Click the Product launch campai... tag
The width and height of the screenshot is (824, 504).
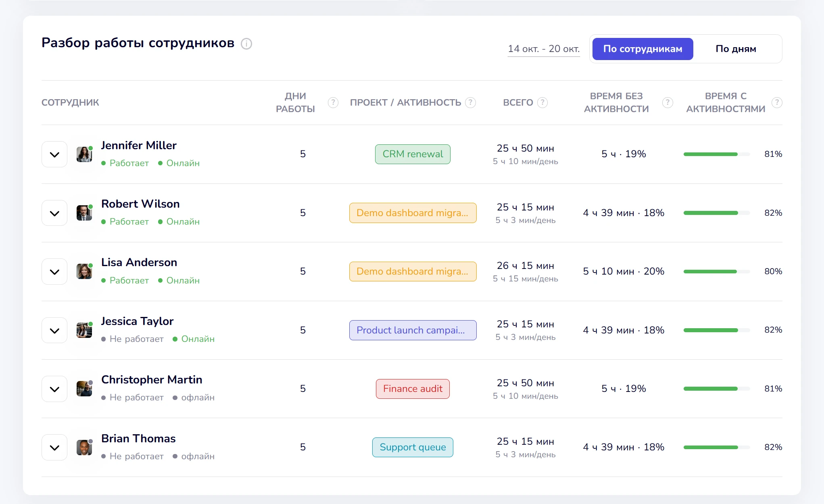[x=413, y=330]
